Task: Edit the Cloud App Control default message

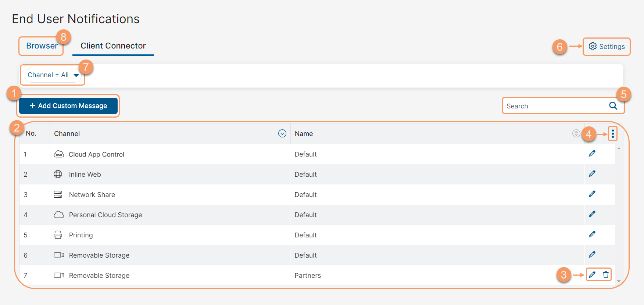Action: [x=592, y=154]
